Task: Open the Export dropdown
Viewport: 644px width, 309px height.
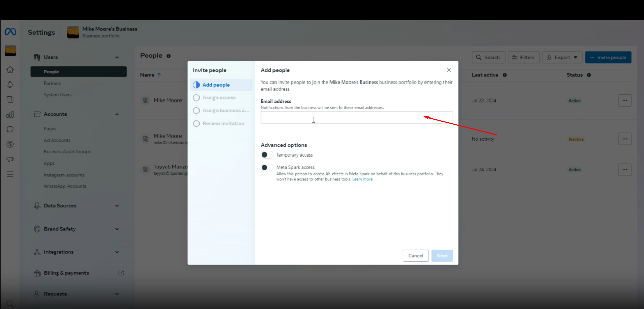Action: pos(562,57)
